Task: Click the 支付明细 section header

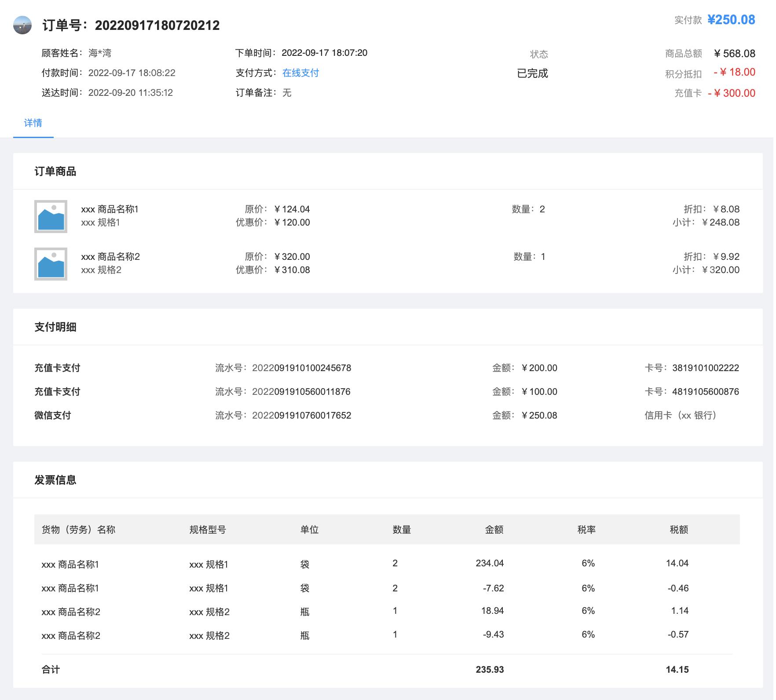Action: [55, 327]
